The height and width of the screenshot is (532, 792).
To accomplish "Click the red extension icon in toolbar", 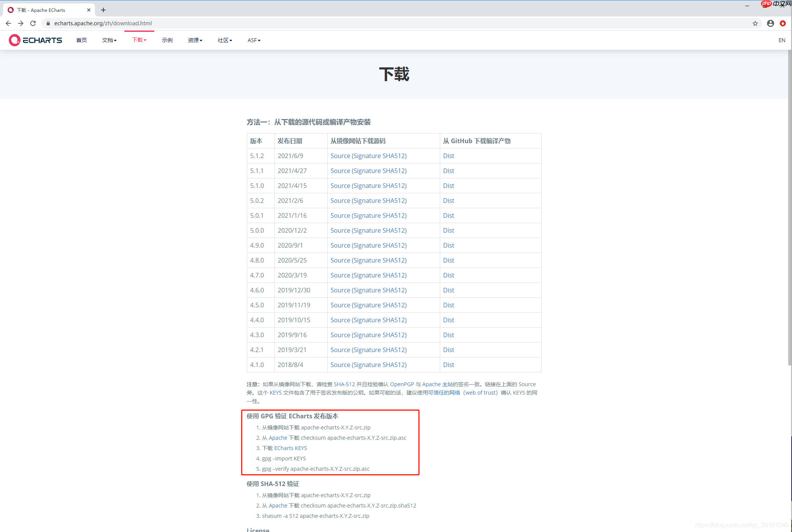I will 783,23.
